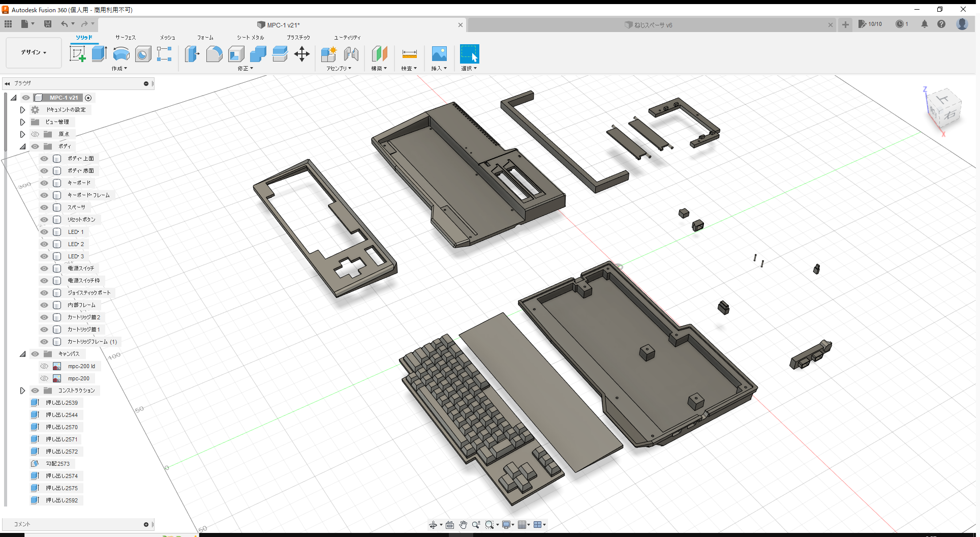Select the Create Sketch tool

pos(78,53)
